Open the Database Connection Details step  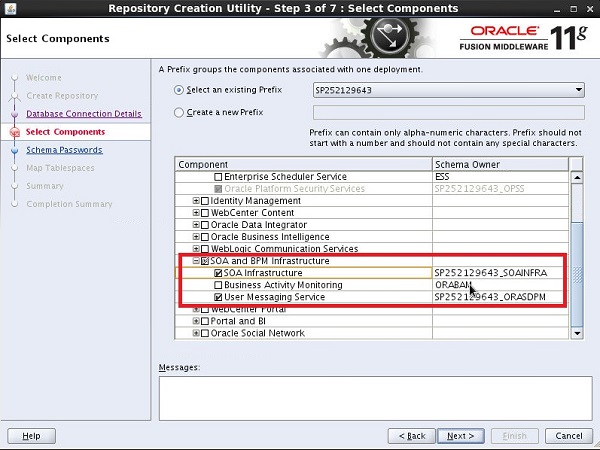coord(84,114)
